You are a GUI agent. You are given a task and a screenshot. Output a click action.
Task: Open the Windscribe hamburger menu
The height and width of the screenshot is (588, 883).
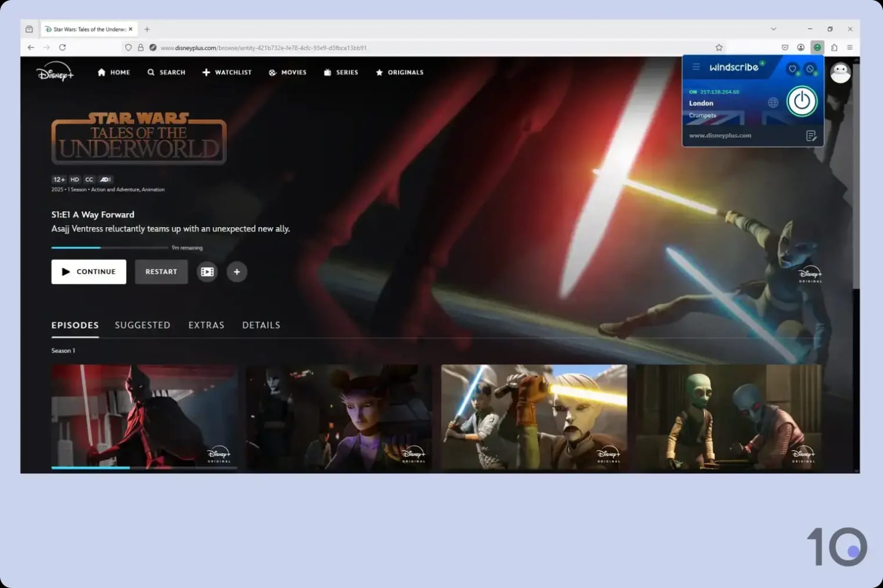click(x=696, y=67)
